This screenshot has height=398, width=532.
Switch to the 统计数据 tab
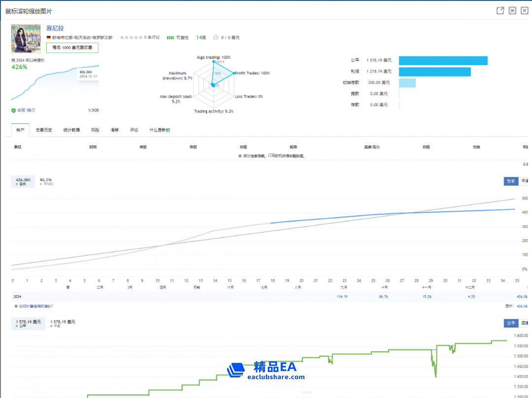71,130
